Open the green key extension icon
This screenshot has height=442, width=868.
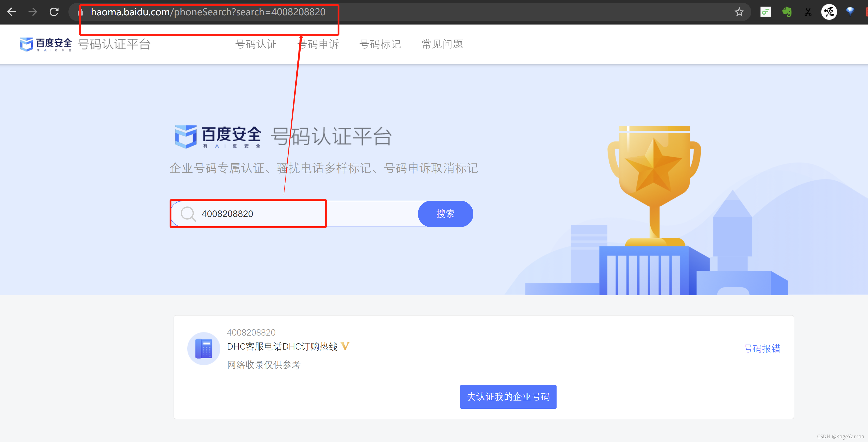click(x=765, y=12)
